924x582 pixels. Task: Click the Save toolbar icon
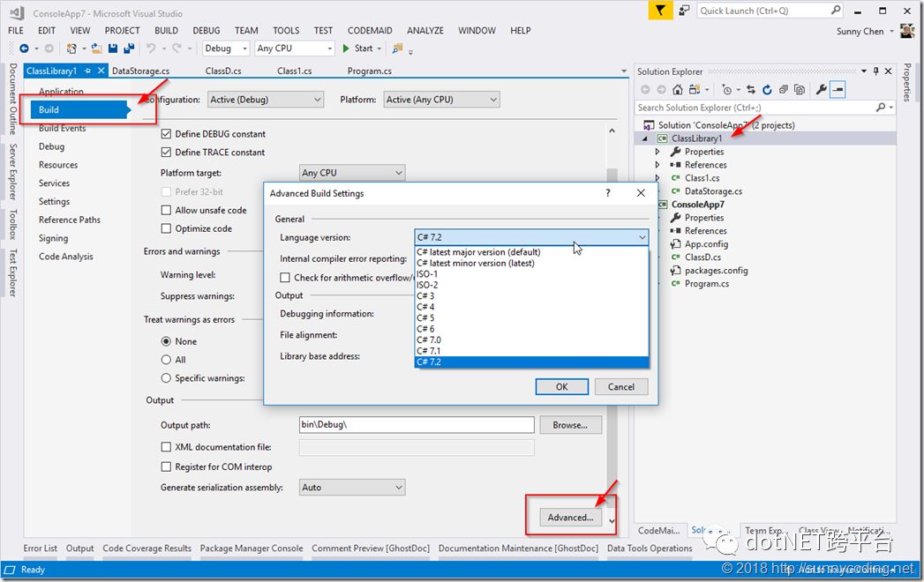(x=113, y=48)
